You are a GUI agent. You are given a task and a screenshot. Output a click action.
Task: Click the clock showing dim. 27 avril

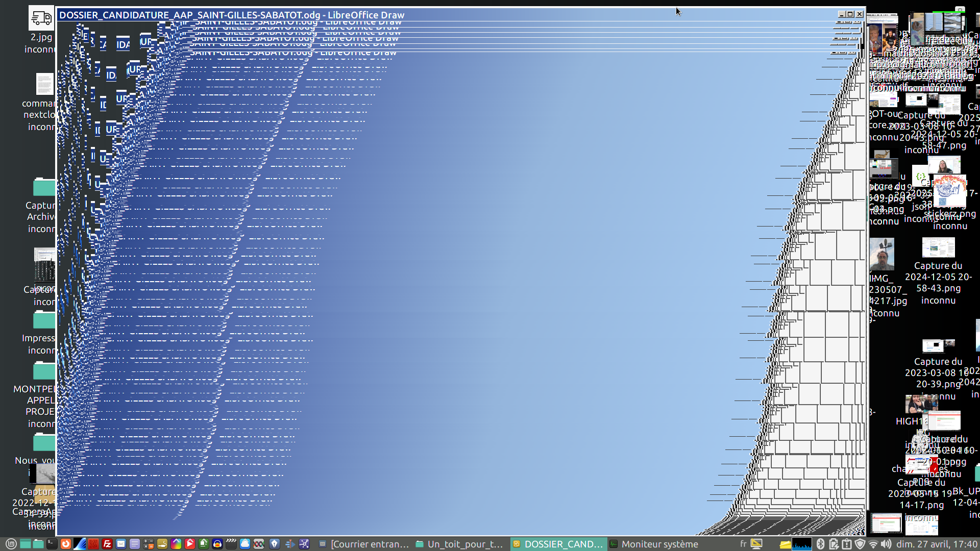937,544
